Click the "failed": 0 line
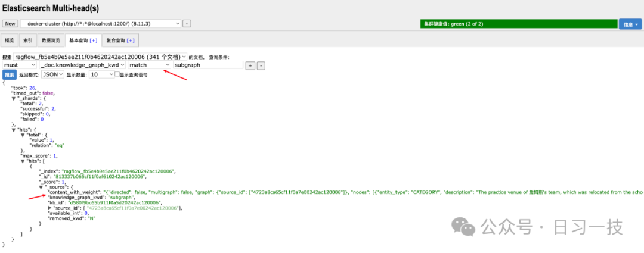 (x=32, y=119)
